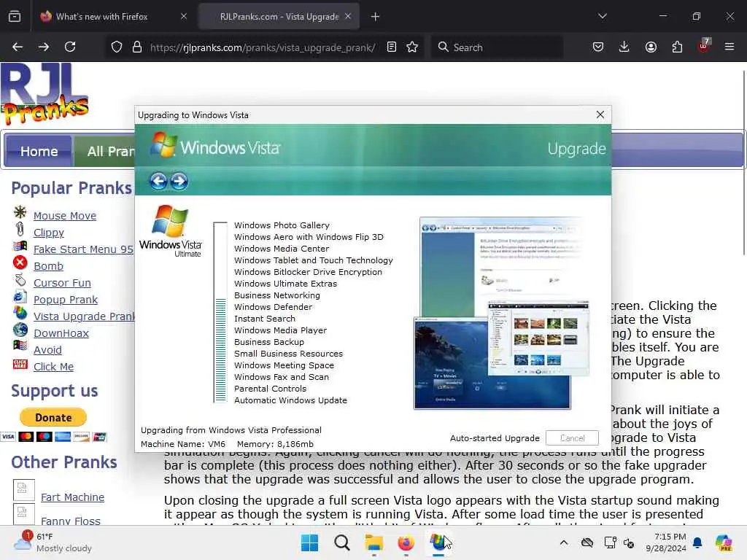The image size is (747, 560).
Task: Click the uBlock extension icon with badge
Action: (704, 46)
